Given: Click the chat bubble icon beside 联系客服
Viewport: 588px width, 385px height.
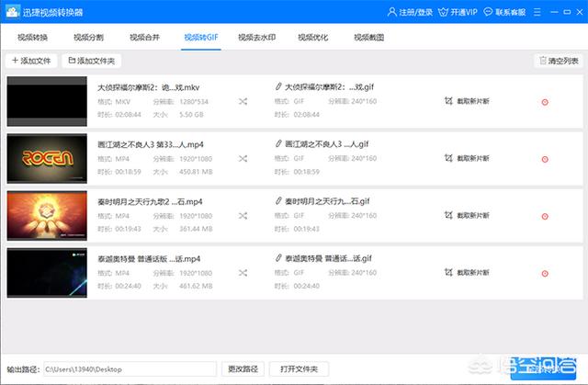Looking at the screenshot, I should click(488, 12).
